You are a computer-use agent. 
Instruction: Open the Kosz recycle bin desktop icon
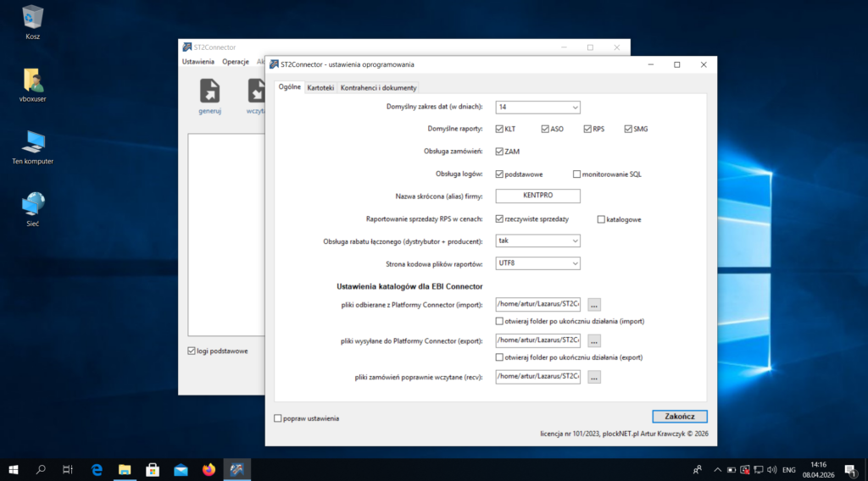[x=33, y=17]
